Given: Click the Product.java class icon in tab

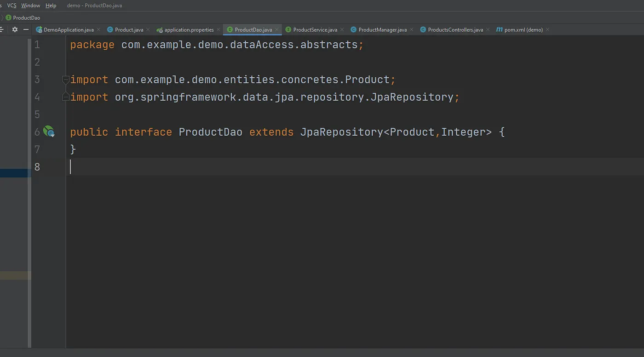Looking at the screenshot, I should point(110,30).
